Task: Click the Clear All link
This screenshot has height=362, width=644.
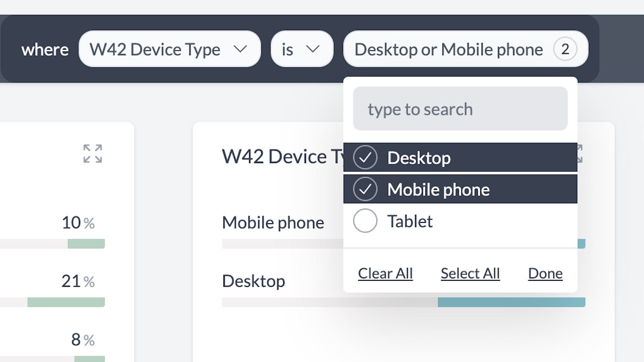Action: pyautogui.click(x=385, y=273)
